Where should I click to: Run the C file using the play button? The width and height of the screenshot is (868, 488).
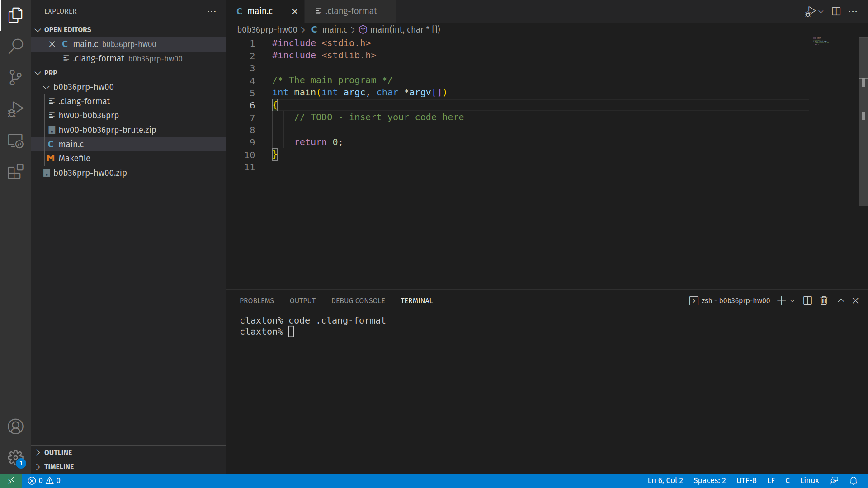(810, 11)
